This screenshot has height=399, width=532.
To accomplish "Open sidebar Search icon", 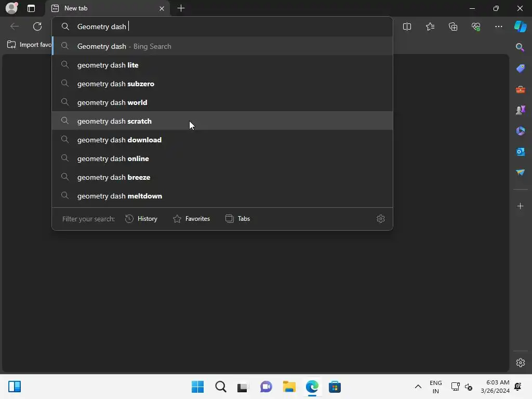I will point(520,47).
